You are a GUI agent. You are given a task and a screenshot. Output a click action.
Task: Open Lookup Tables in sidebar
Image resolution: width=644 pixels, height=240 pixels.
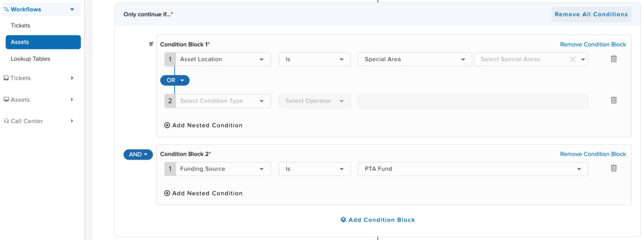(30, 59)
